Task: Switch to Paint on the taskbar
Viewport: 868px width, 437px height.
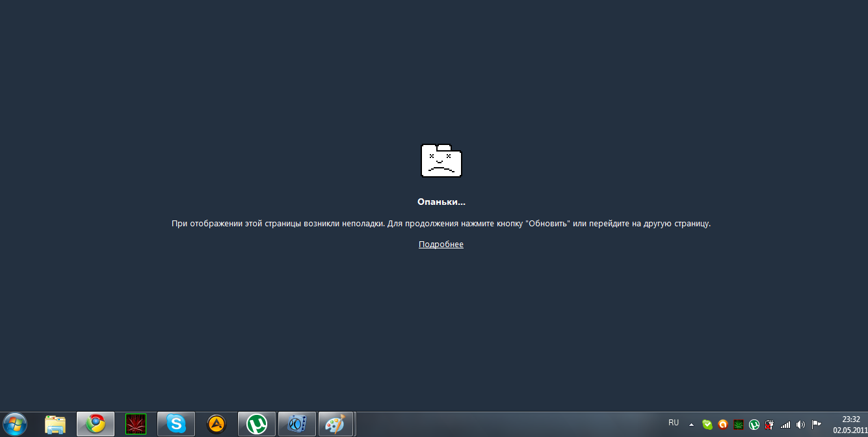Action: click(x=336, y=424)
